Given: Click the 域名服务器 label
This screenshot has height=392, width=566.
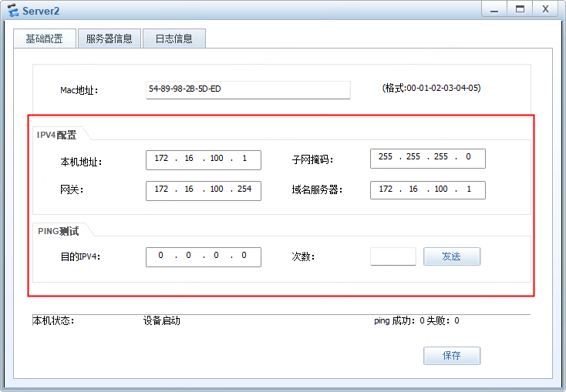Looking at the screenshot, I should click(x=317, y=189).
